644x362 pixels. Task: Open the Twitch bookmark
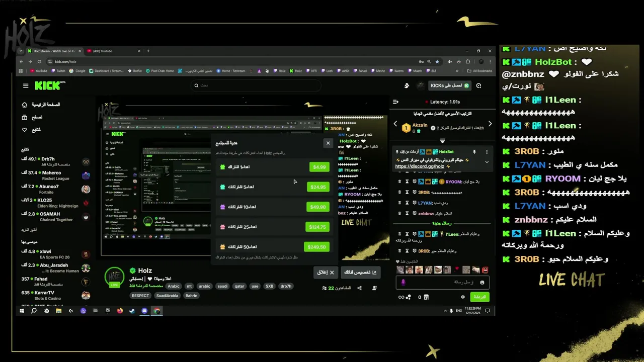(x=58, y=71)
